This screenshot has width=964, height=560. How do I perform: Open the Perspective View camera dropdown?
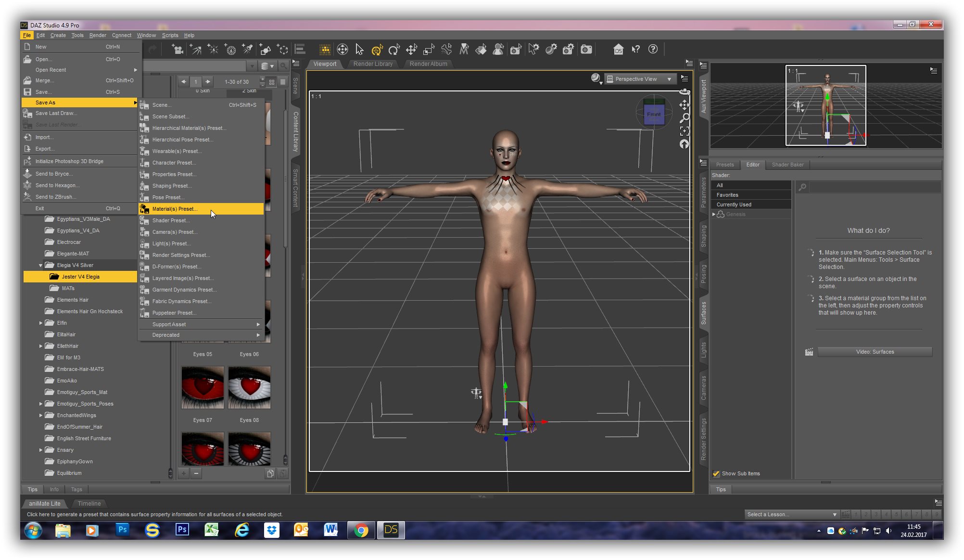pyautogui.click(x=640, y=79)
